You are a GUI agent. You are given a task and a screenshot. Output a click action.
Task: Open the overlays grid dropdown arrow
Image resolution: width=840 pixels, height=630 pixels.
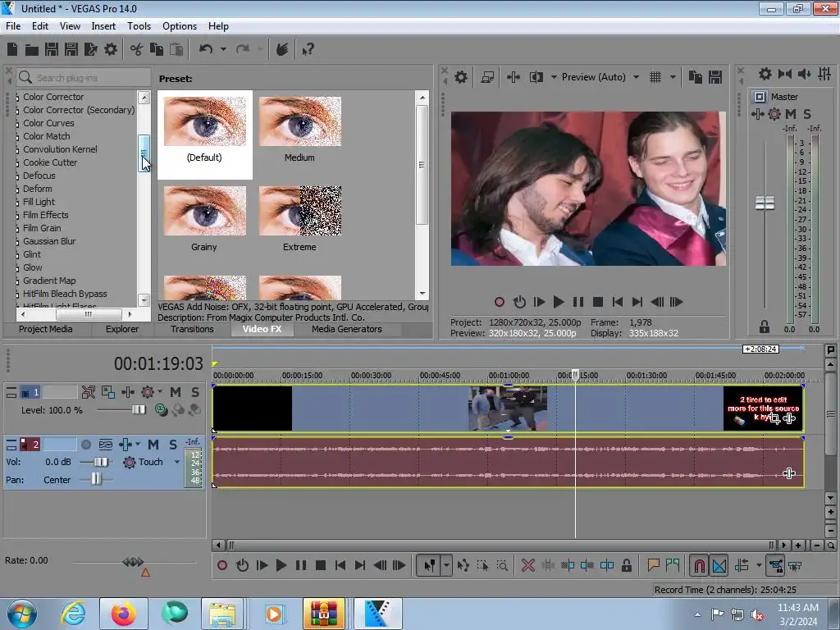click(673, 77)
